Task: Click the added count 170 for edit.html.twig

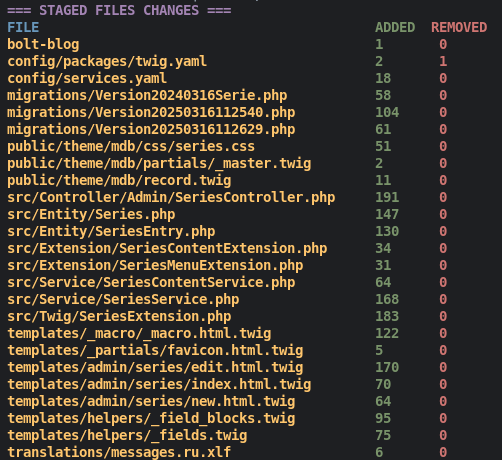Action: point(387,368)
